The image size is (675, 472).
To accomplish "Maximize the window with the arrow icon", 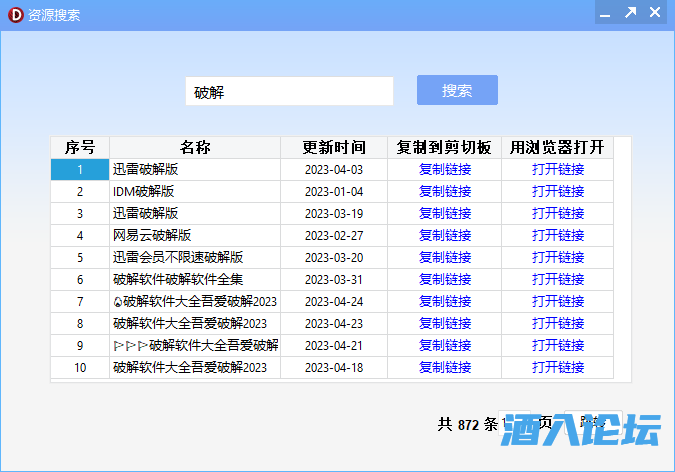I will pos(630,13).
